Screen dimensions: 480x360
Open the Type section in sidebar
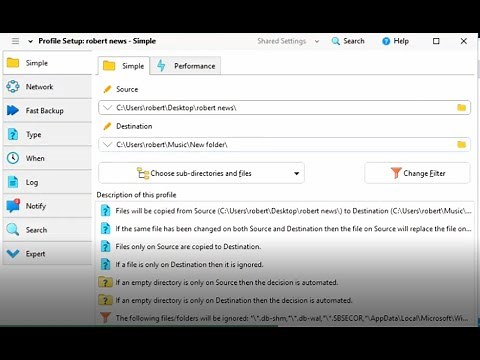[x=47, y=134]
